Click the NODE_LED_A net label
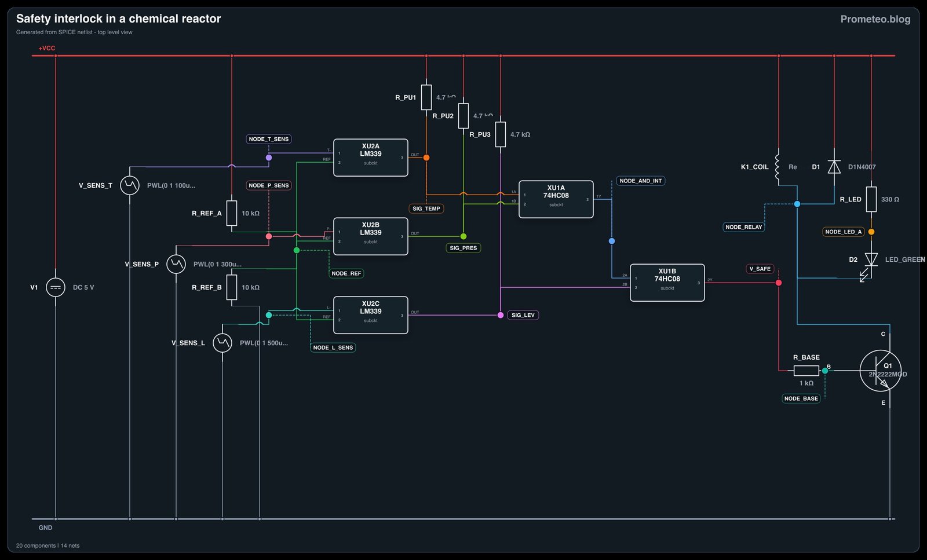This screenshot has height=560, width=927. [x=844, y=232]
